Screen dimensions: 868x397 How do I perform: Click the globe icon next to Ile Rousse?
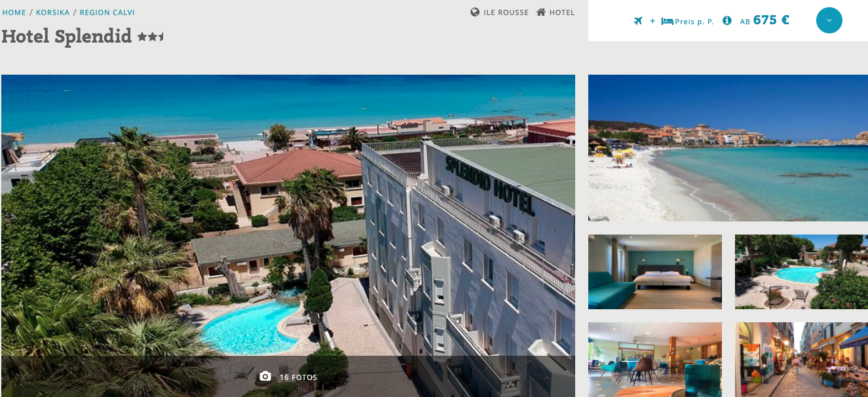point(475,12)
